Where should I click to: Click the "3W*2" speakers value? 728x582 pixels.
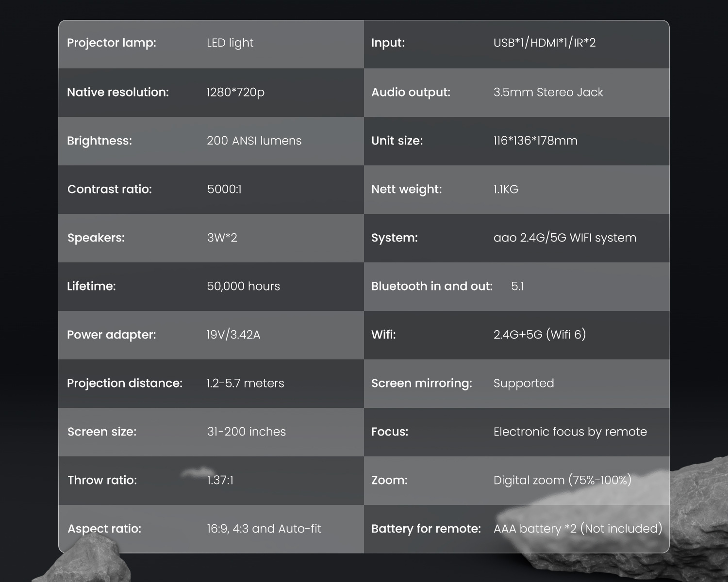click(x=222, y=238)
